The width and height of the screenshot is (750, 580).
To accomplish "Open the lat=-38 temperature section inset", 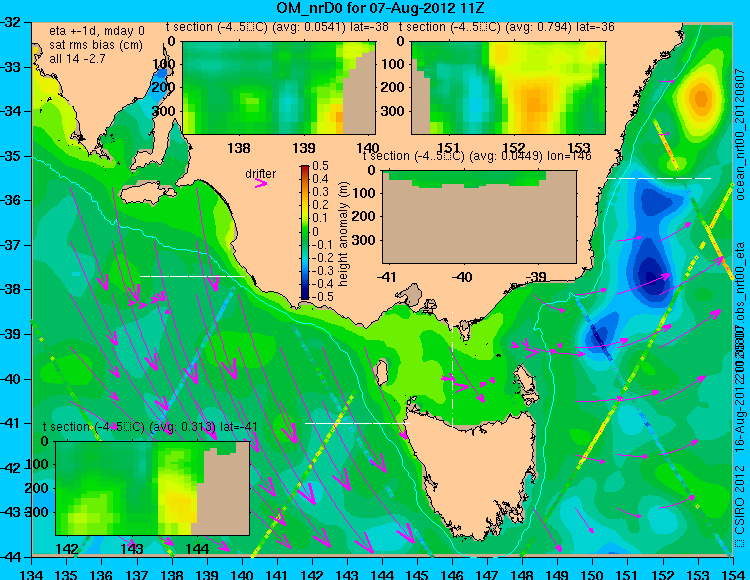I will 279,88.
